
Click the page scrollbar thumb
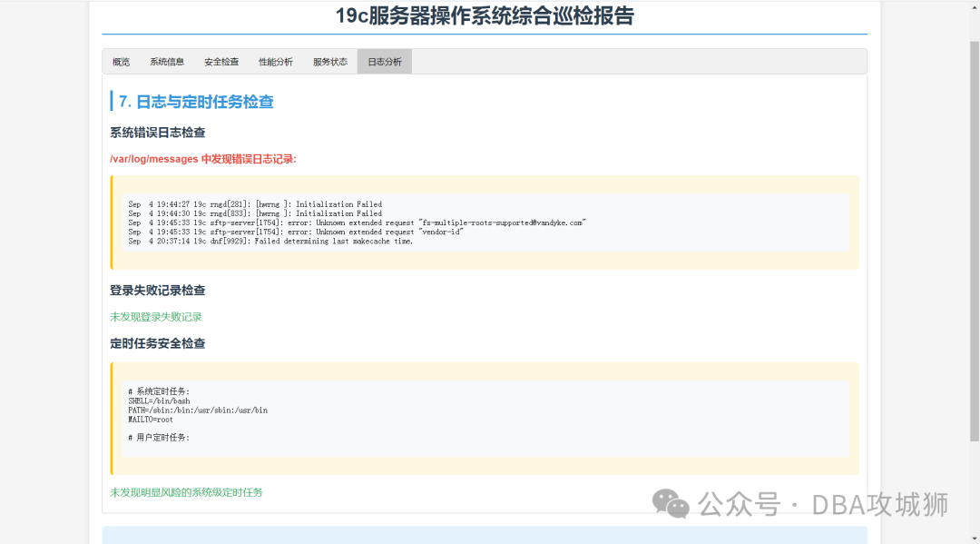point(975,241)
